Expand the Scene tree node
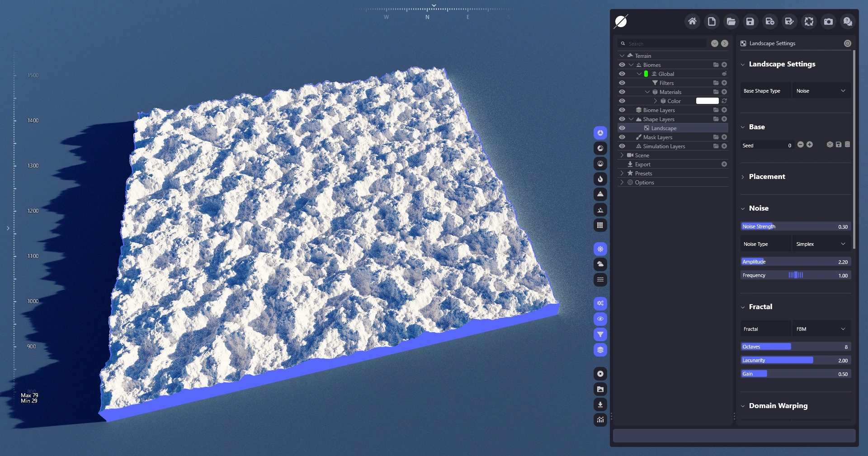 coord(622,155)
